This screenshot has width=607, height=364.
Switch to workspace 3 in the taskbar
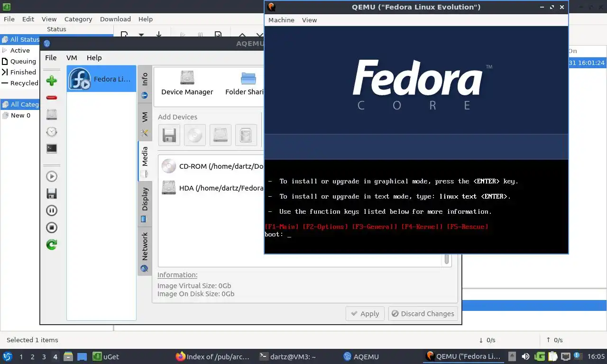(44, 357)
